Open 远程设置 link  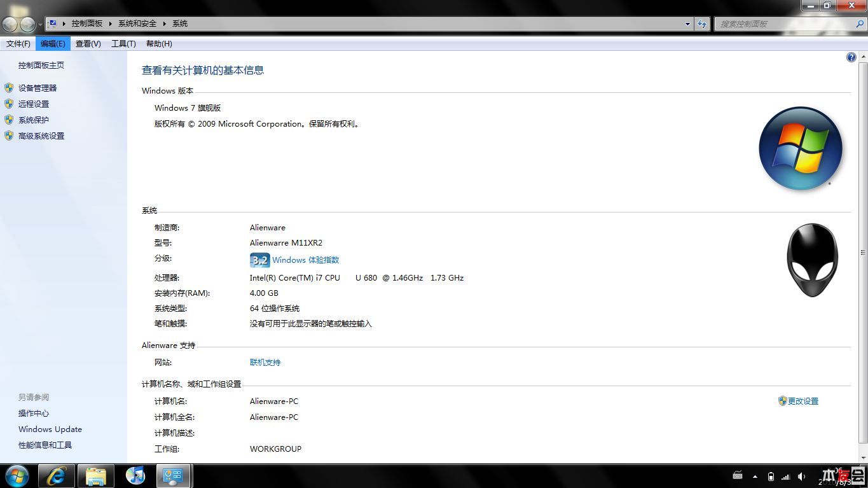coord(34,104)
